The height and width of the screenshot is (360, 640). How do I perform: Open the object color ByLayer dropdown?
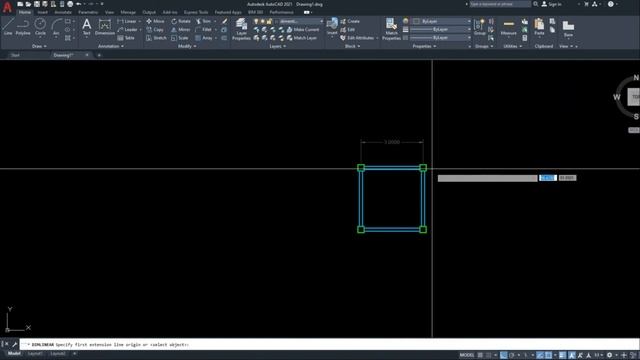(x=441, y=21)
